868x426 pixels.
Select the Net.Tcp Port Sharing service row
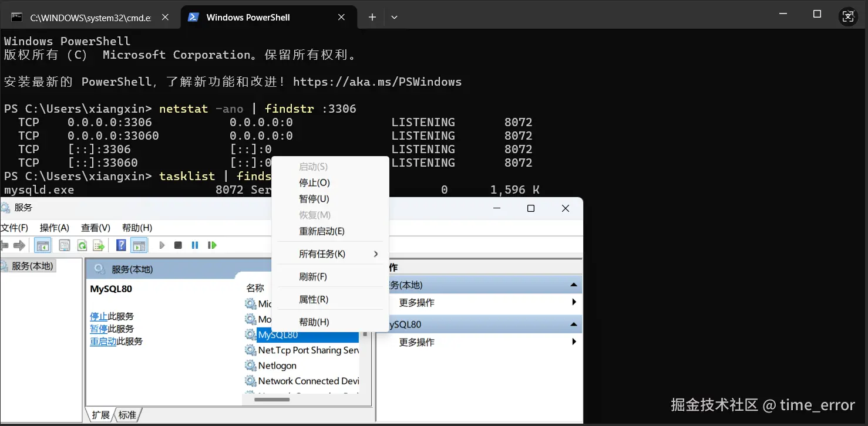point(301,350)
